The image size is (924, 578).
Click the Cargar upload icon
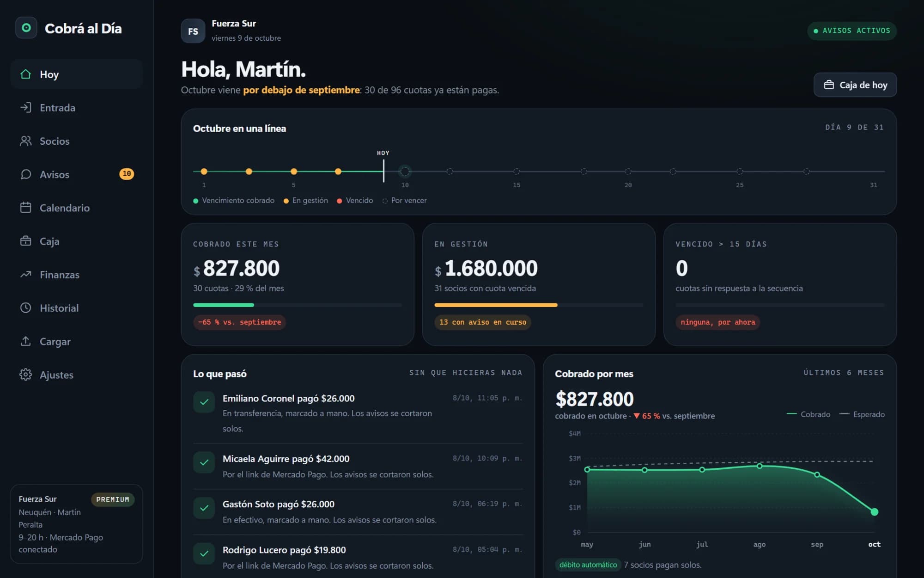tap(26, 341)
